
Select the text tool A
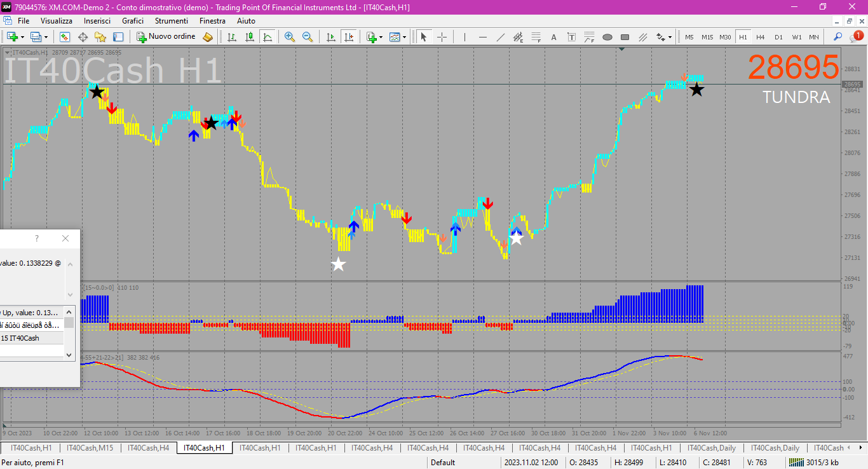click(x=553, y=37)
